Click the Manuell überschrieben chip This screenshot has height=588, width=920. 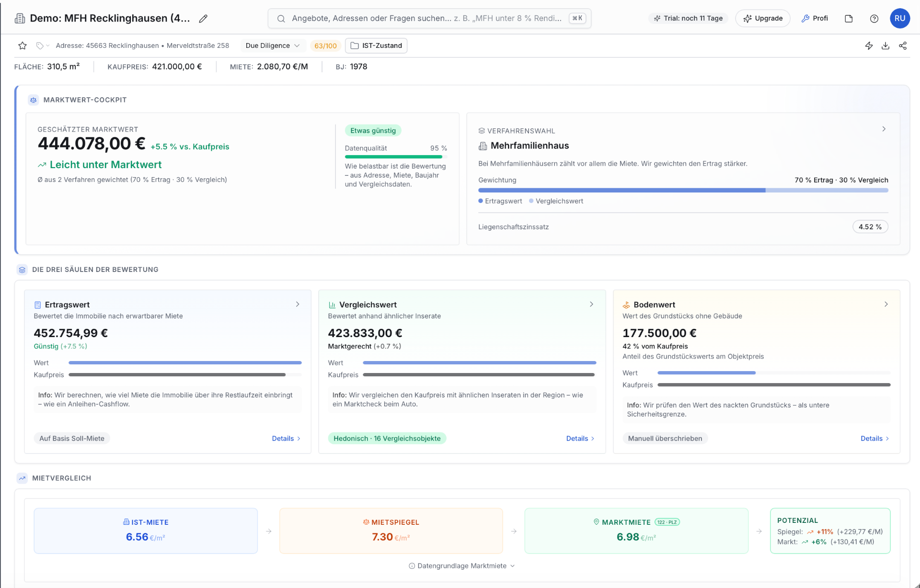[665, 438]
